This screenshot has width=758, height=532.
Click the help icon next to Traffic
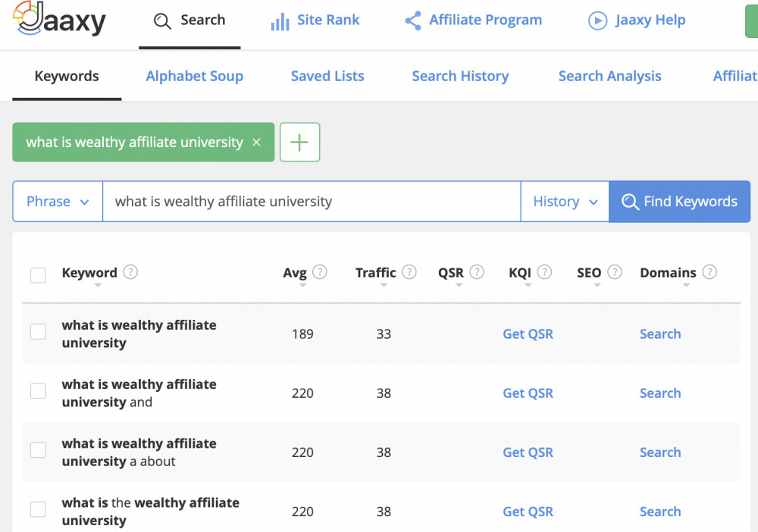pos(409,272)
